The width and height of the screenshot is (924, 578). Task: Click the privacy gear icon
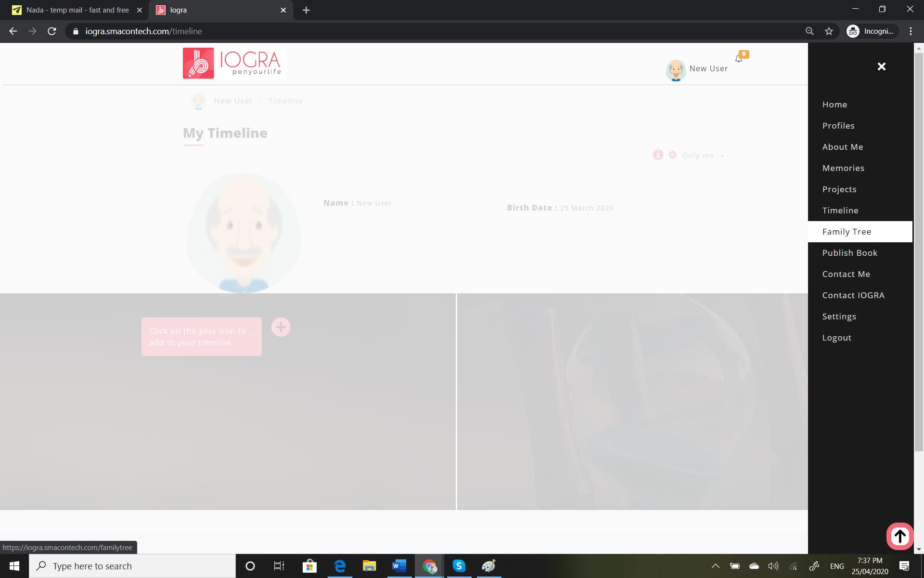pyautogui.click(x=672, y=155)
